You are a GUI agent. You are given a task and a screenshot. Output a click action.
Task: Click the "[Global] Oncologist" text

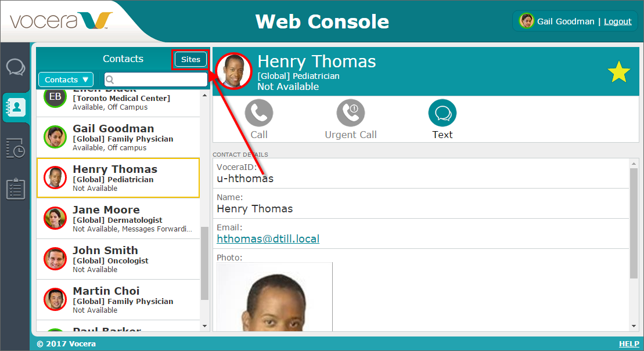point(110,260)
